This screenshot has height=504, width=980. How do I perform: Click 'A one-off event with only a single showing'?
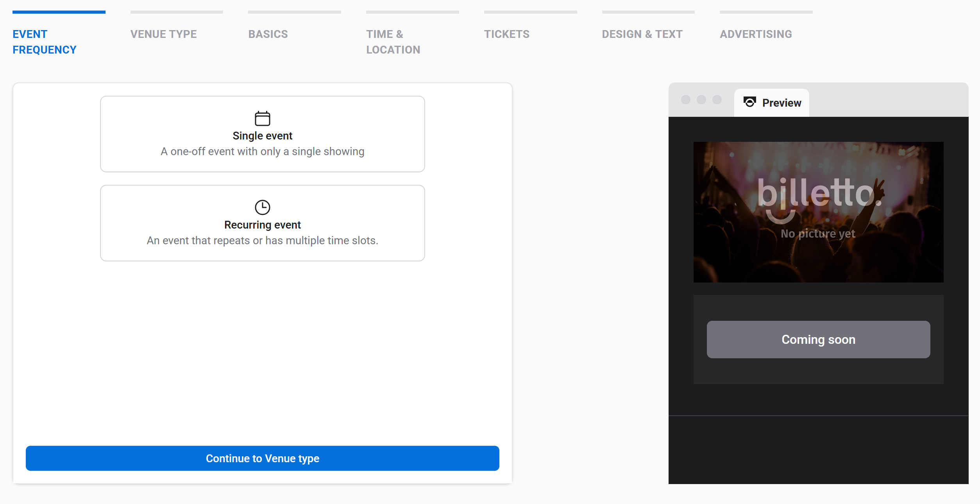click(262, 152)
